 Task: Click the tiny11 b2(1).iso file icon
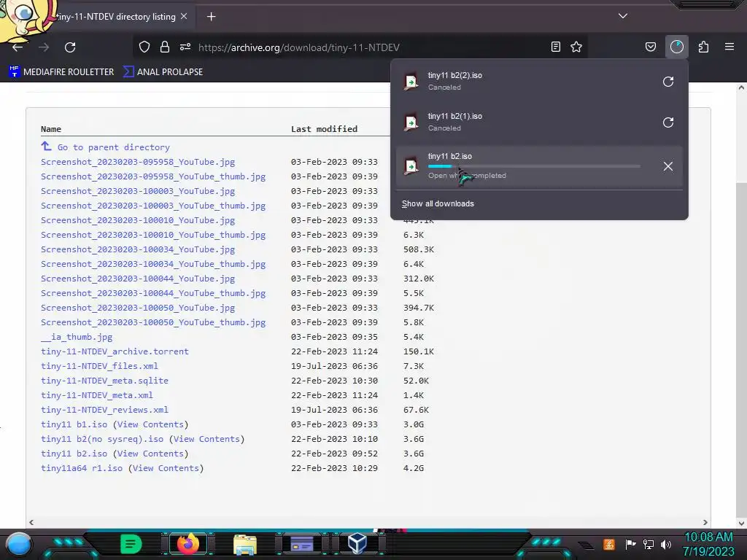411,122
